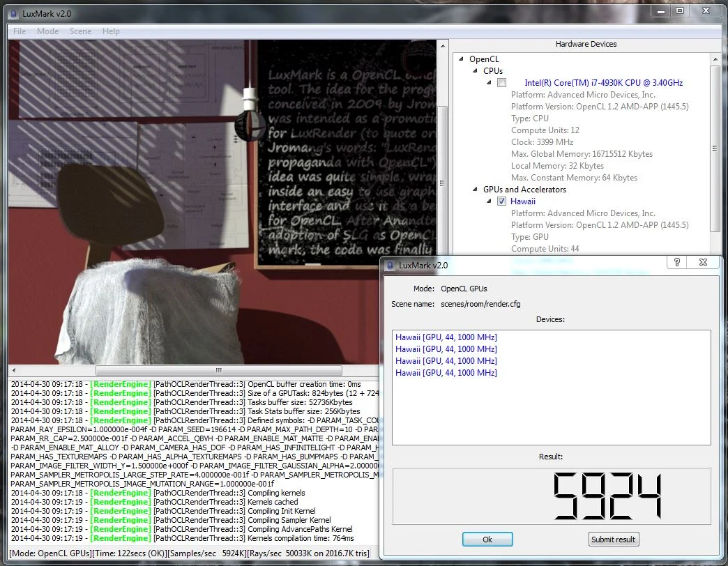The image size is (728, 566).
Task: Click the render view horizontal scrollbar thumb
Action: pyautogui.click(x=219, y=370)
